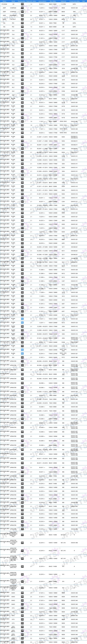
Task: Select the 170kW / 231KM power cell
Action: click(x=53, y=353)
